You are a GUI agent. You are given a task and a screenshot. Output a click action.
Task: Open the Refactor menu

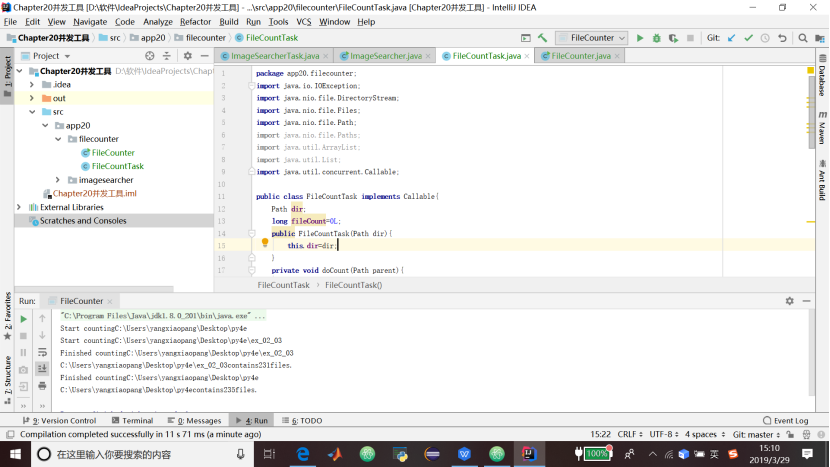[x=195, y=21]
